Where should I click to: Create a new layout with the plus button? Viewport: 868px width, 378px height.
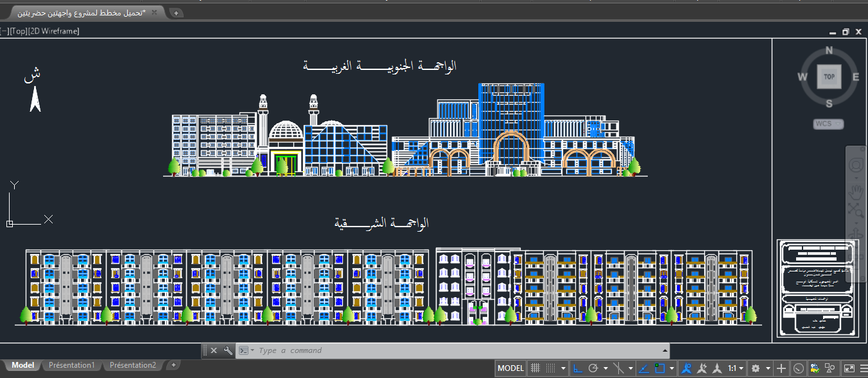pyautogui.click(x=173, y=365)
